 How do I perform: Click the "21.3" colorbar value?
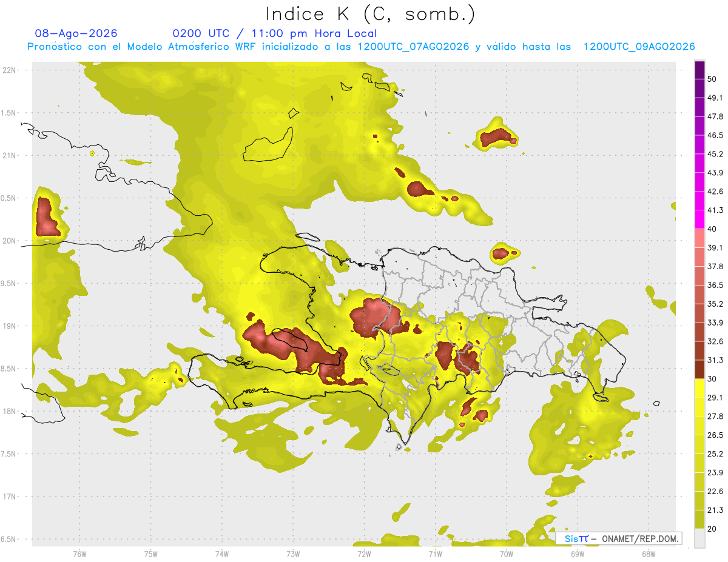tap(715, 510)
